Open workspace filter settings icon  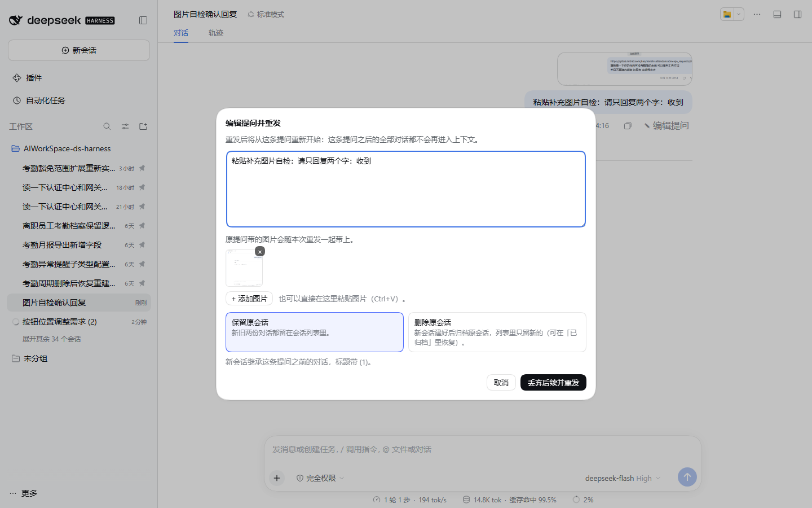[x=125, y=126]
